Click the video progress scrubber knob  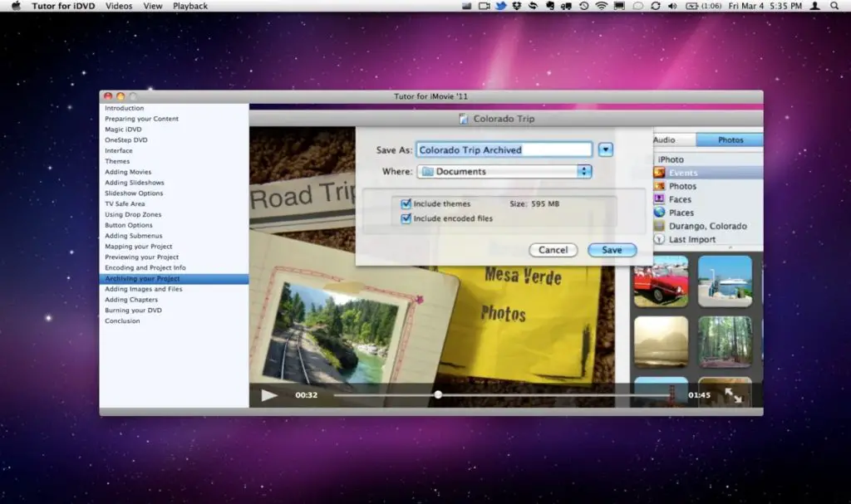(438, 395)
